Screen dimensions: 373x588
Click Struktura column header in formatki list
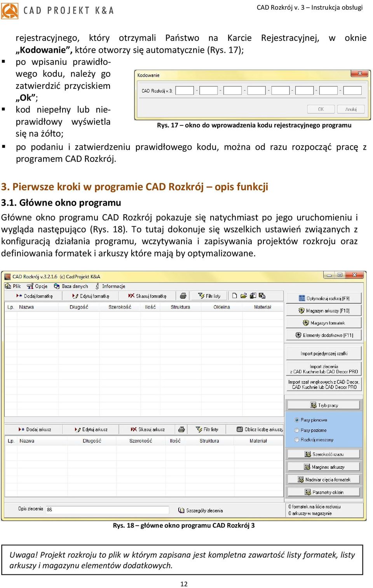point(181,307)
